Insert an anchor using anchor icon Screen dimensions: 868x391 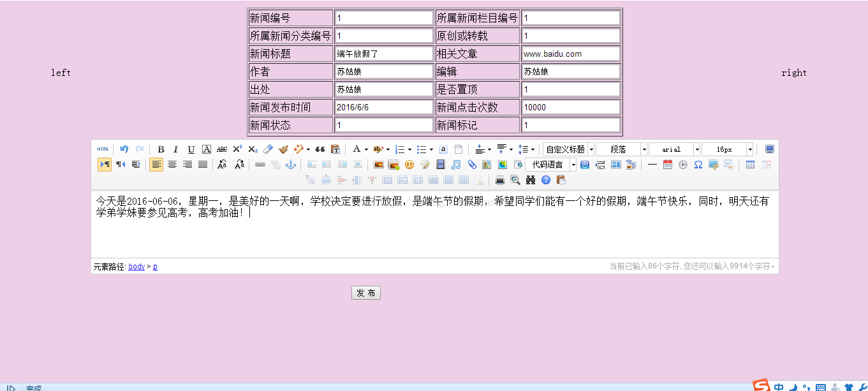tap(291, 165)
